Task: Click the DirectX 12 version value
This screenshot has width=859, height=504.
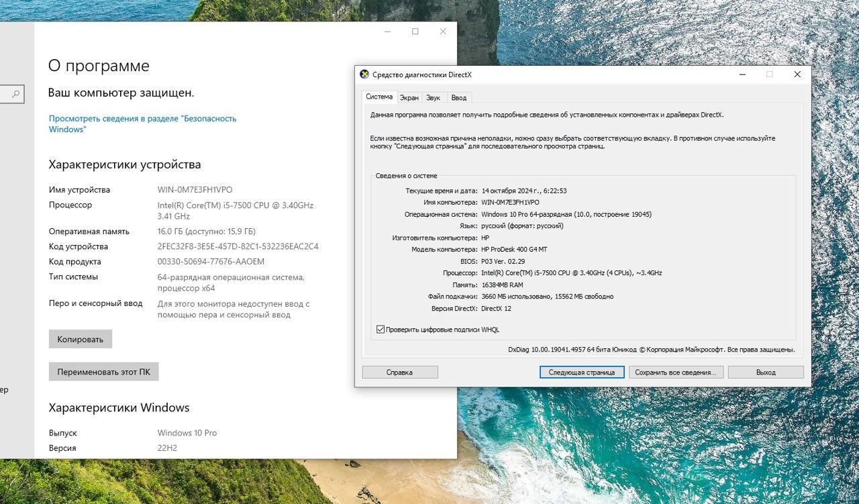Action: (x=496, y=309)
